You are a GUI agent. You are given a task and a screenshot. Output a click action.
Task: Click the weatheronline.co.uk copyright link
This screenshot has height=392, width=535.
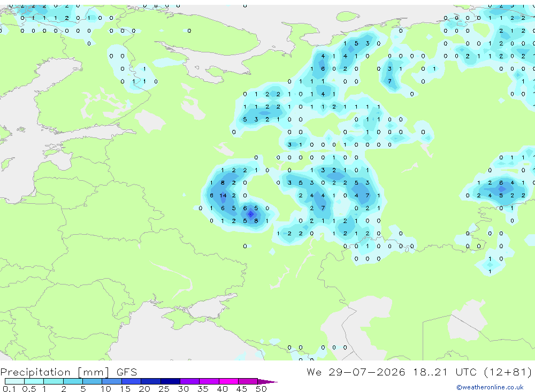click(490, 387)
